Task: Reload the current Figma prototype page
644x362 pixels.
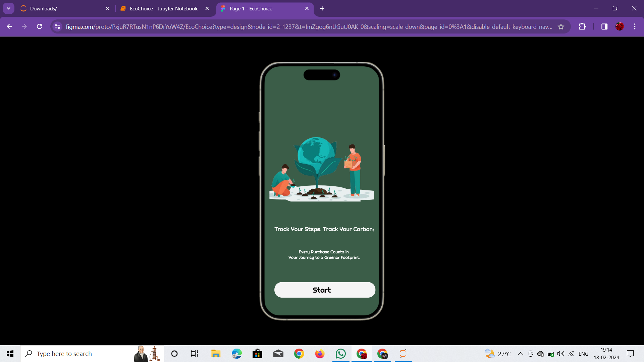Action: (40, 26)
